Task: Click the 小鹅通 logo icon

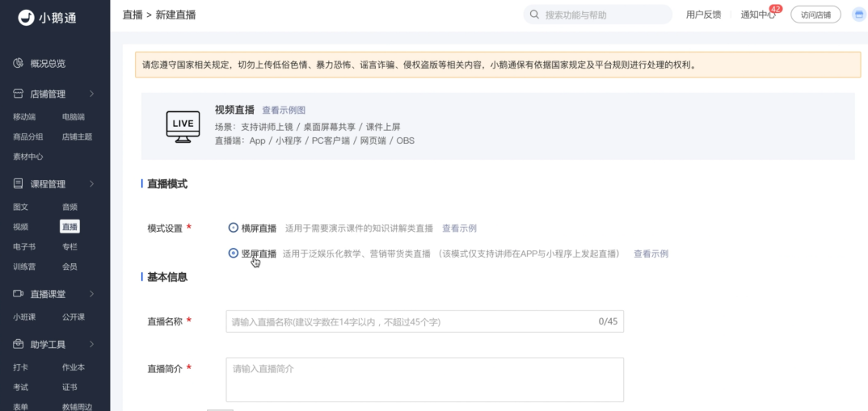Action: tap(26, 17)
